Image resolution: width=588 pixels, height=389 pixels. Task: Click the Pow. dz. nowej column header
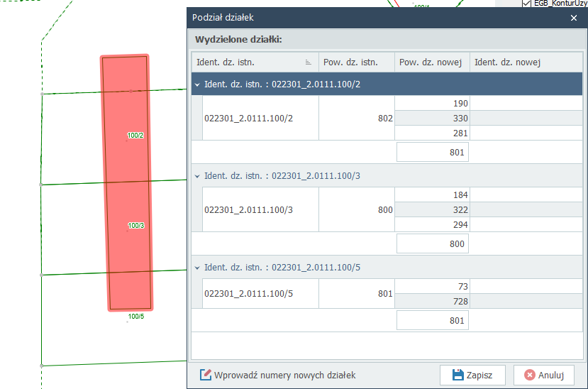coord(431,62)
